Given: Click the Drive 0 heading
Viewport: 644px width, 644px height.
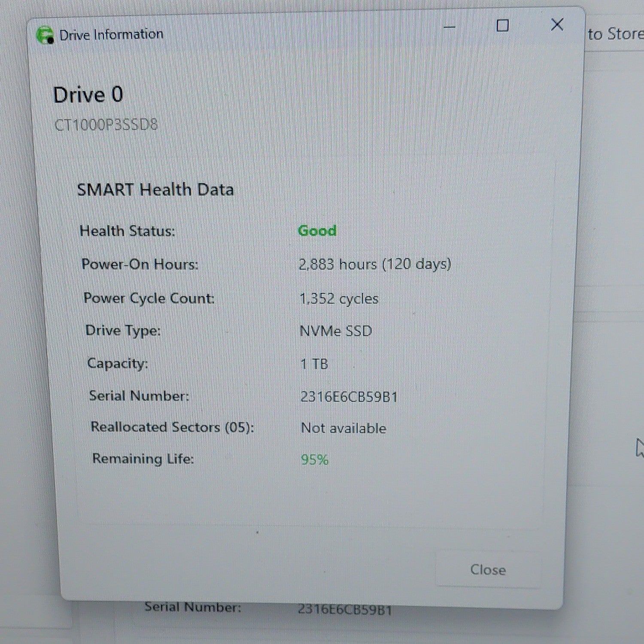Looking at the screenshot, I should point(88,94).
